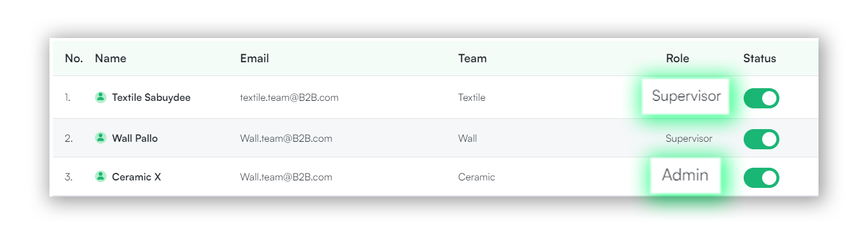Image resolution: width=868 pixels, height=234 pixels.
Task: Click the profile icon beside Ceramic X
Action: (101, 176)
